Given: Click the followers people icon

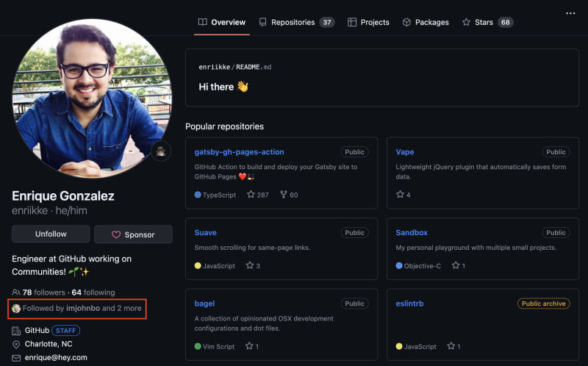Looking at the screenshot, I should (x=16, y=293).
